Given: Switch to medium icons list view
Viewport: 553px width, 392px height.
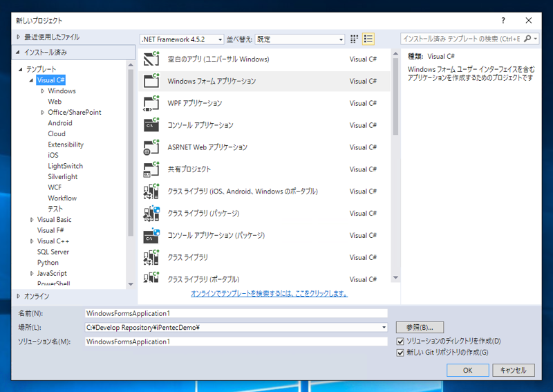Looking at the screenshot, I should [368, 39].
